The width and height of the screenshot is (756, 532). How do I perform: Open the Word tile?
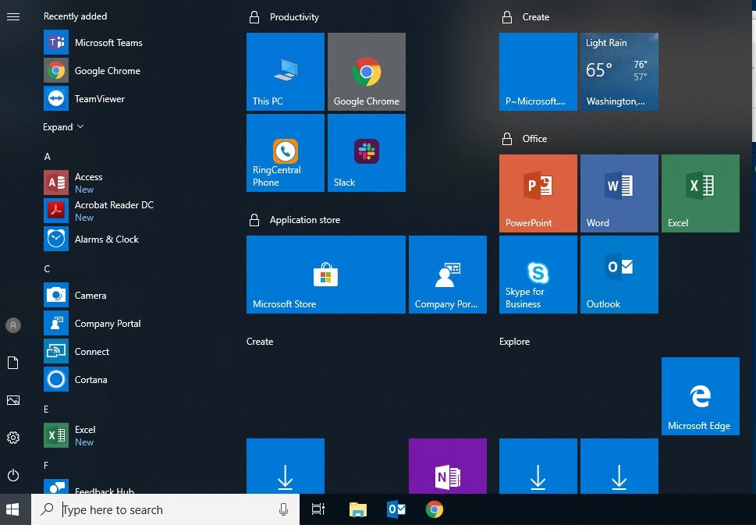pos(619,193)
